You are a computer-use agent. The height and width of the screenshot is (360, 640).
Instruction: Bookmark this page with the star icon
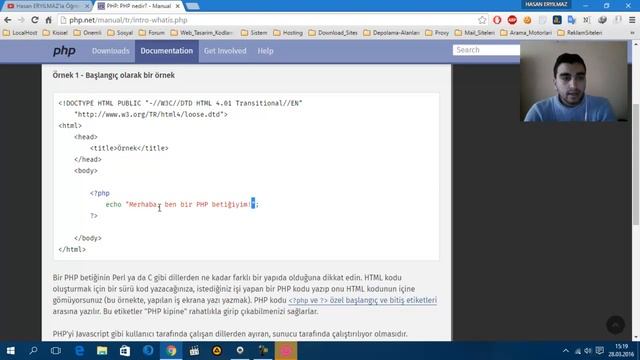coord(482,20)
